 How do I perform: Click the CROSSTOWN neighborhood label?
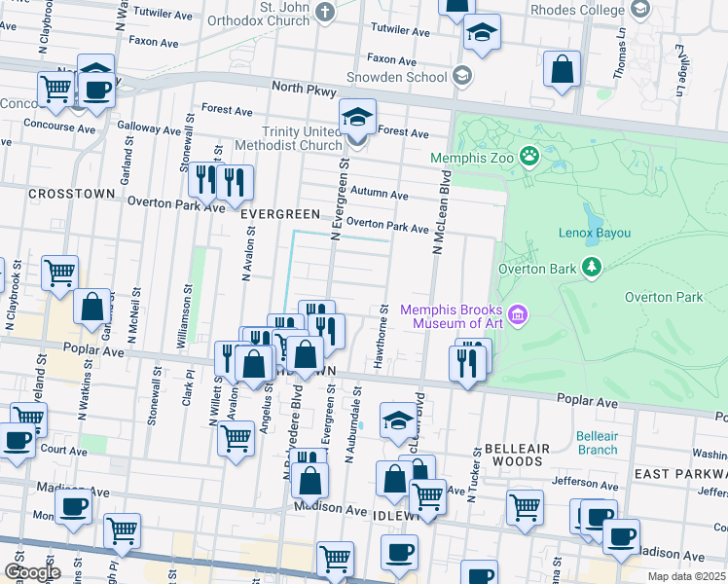71,194
